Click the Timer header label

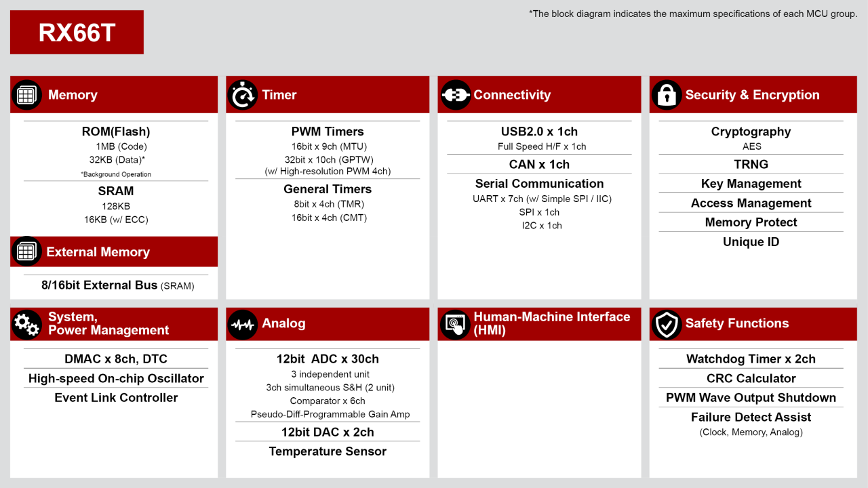pyautogui.click(x=279, y=95)
